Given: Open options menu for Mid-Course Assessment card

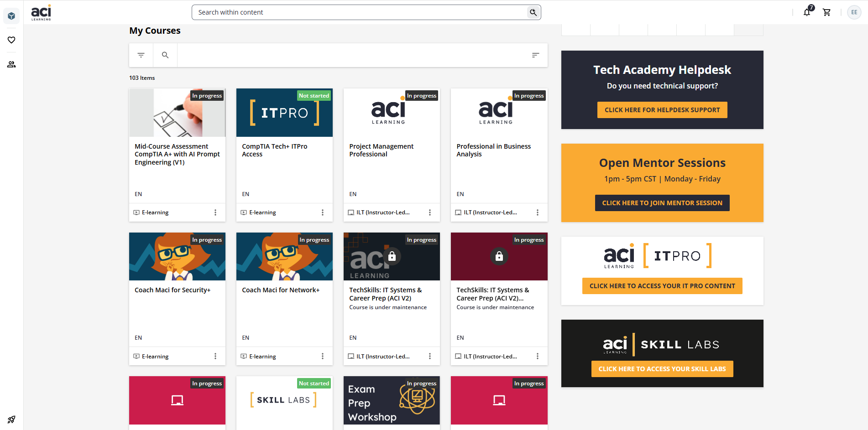Looking at the screenshot, I should [x=215, y=212].
